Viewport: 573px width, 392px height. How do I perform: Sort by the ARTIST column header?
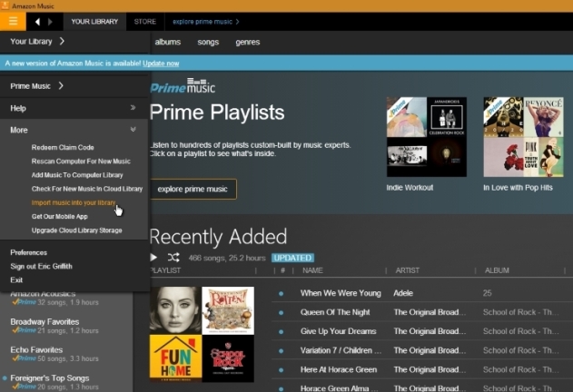pos(408,270)
